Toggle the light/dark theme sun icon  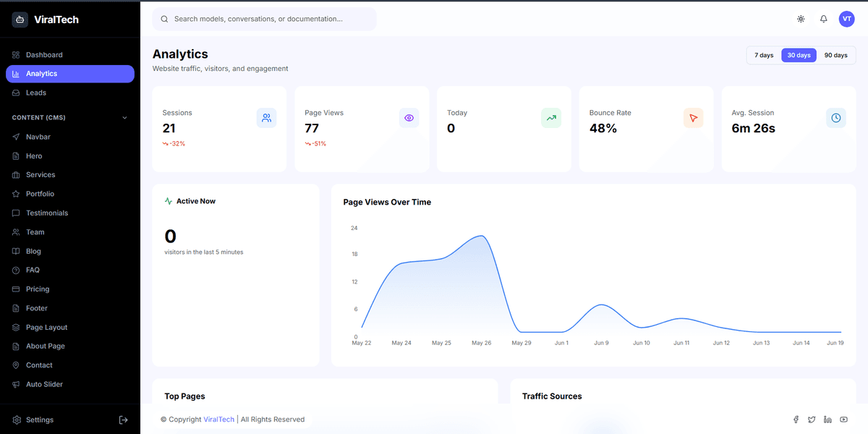click(x=801, y=19)
